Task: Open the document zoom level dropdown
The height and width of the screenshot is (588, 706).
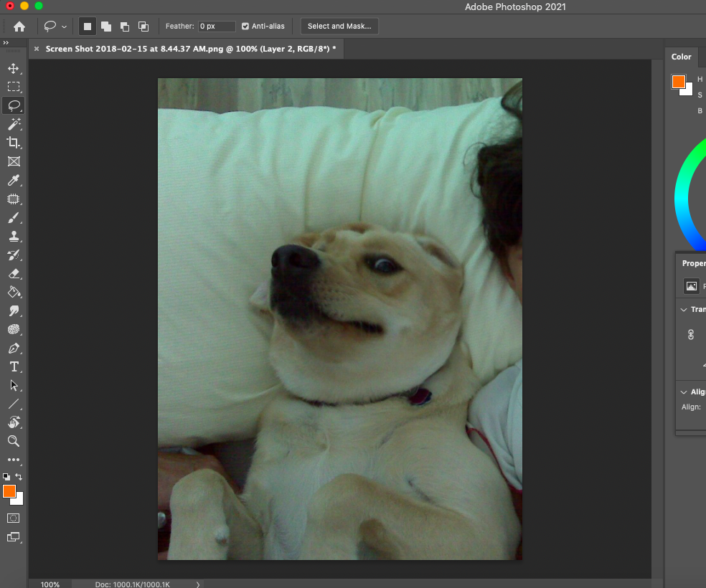Action: point(50,584)
